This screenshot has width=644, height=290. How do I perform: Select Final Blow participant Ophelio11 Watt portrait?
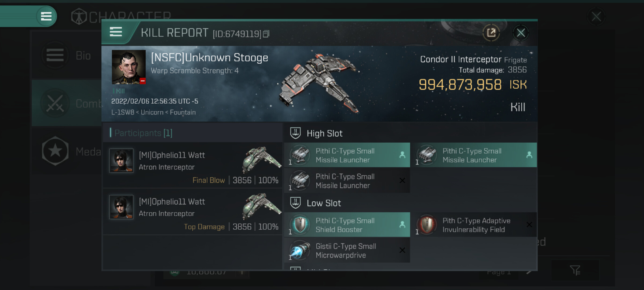[121, 161]
